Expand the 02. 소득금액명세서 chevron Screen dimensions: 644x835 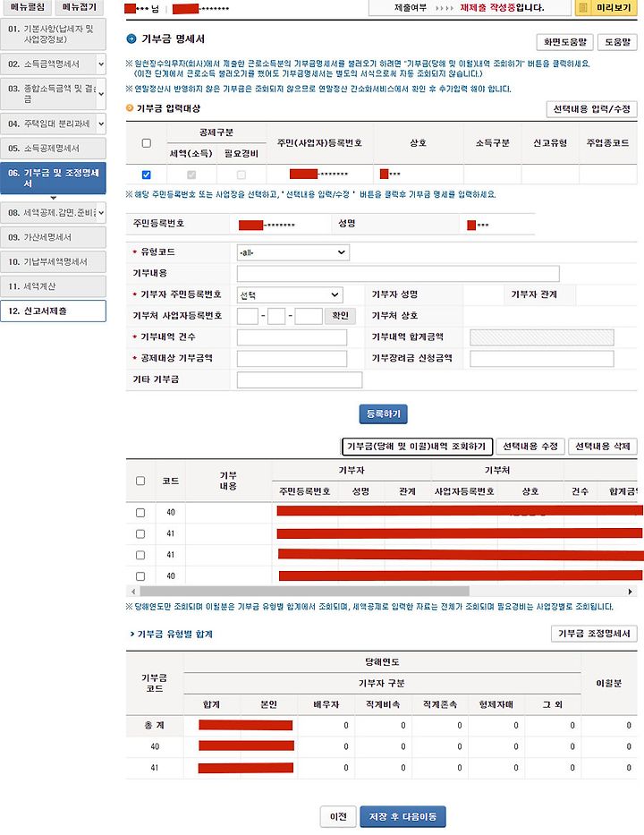[101, 64]
